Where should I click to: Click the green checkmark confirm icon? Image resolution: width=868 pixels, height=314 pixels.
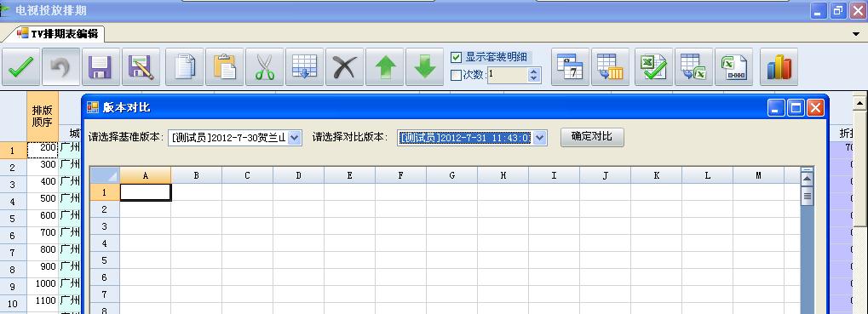point(21,67)
